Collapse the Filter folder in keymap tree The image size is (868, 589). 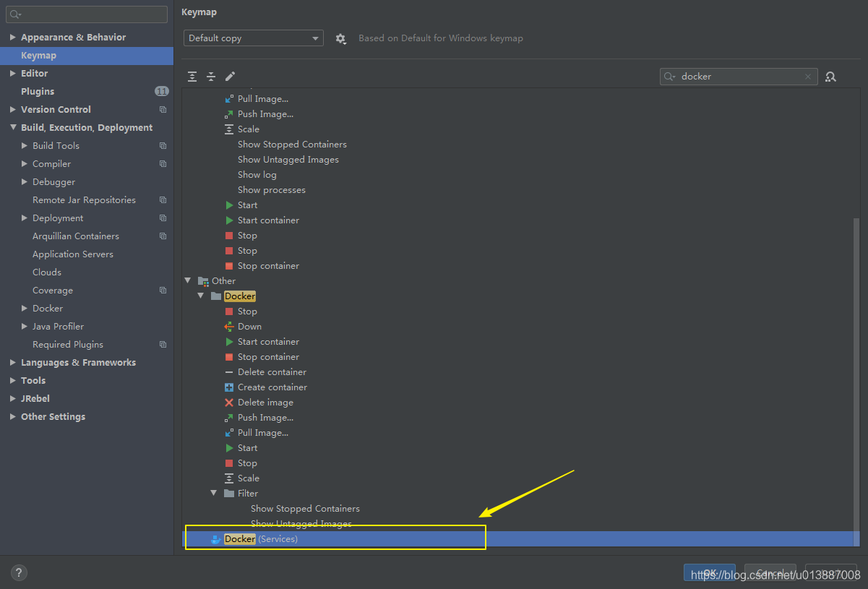[214, 494]
